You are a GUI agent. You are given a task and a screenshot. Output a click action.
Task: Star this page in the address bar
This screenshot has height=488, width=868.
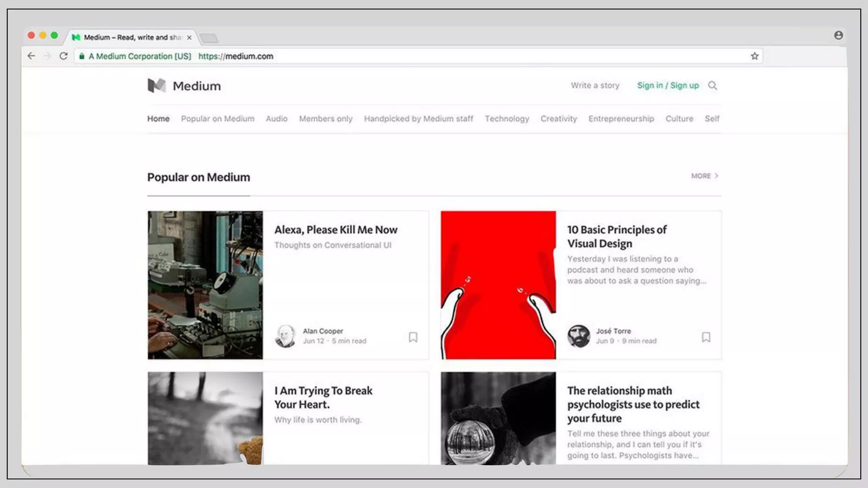point(754,56)
